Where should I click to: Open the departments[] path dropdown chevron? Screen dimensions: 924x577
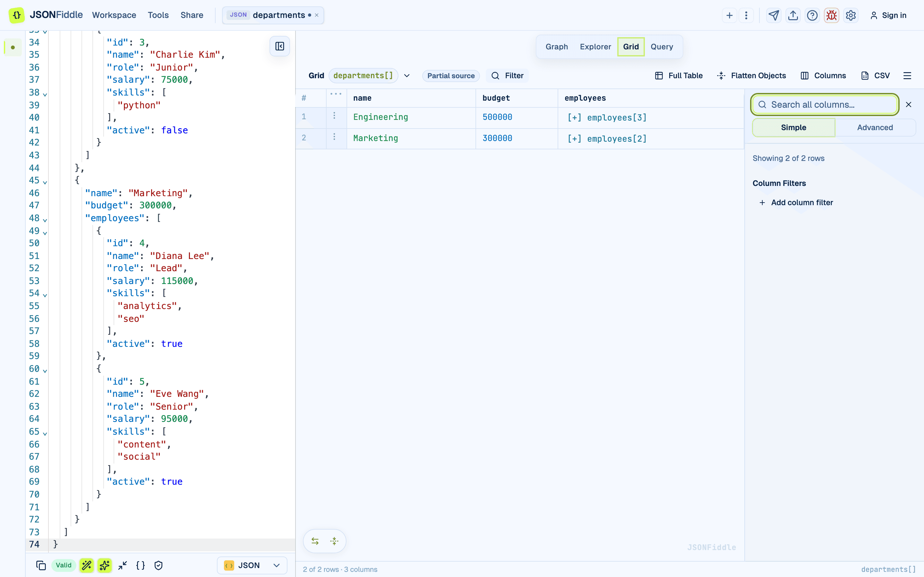[406, 76]
